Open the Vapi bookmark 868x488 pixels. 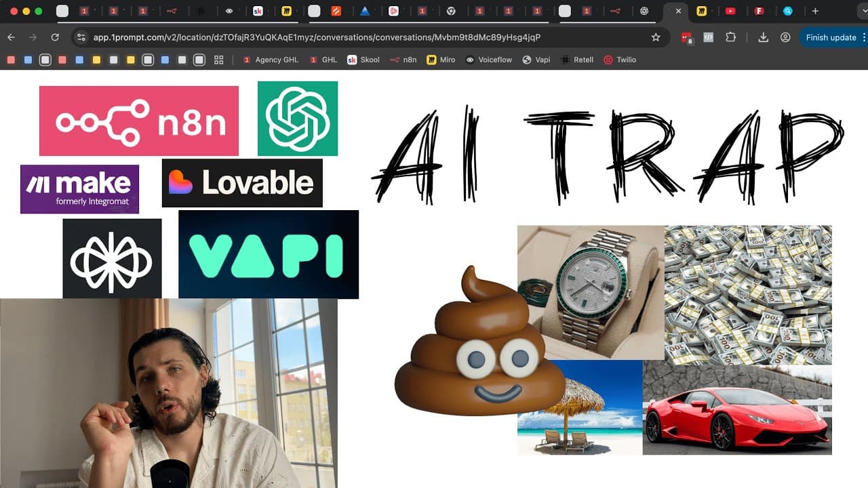(536, 60)
